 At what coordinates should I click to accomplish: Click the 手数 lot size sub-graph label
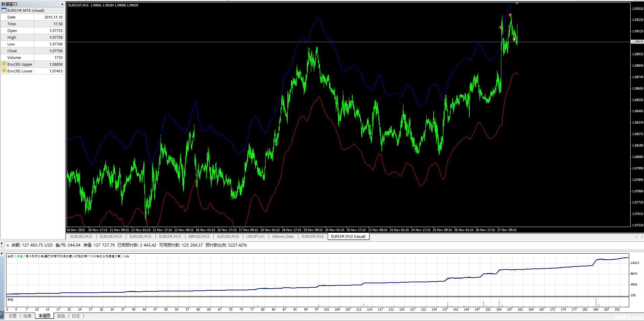[x=10, y=300]
